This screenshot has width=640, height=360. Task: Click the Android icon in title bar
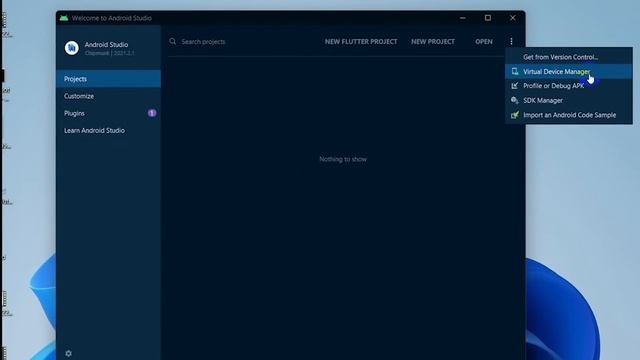click(64, 18)
